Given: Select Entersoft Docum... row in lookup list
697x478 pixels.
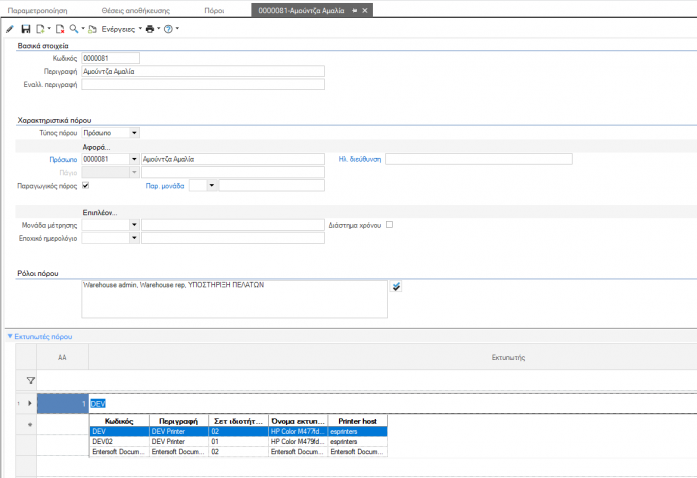Looking at the screenshot, I should tap(238, 452).
